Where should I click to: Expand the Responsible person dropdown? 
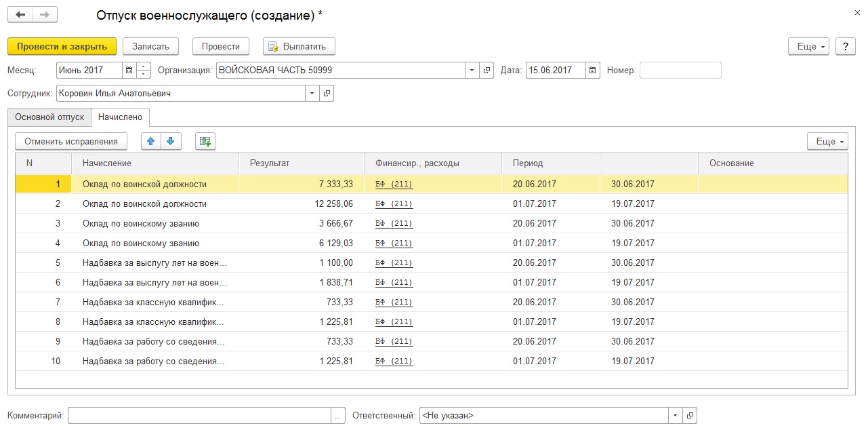(x=675, y=415)
